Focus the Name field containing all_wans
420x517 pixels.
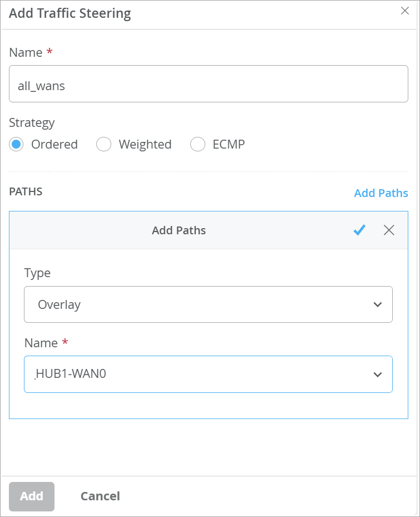point(209,84)
